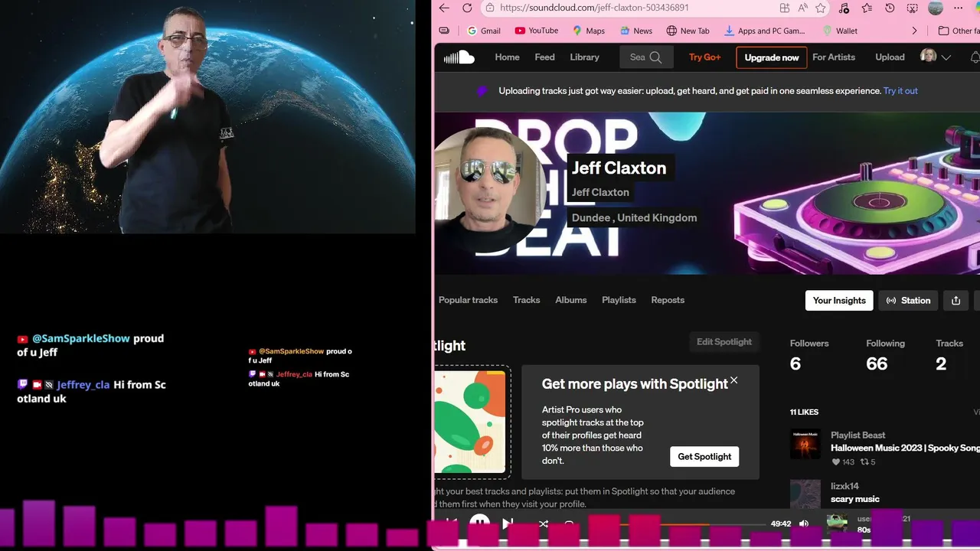Screen dimensions: 980x551
Task: Open the For Artists page
Action: click(x=834, y=57)
